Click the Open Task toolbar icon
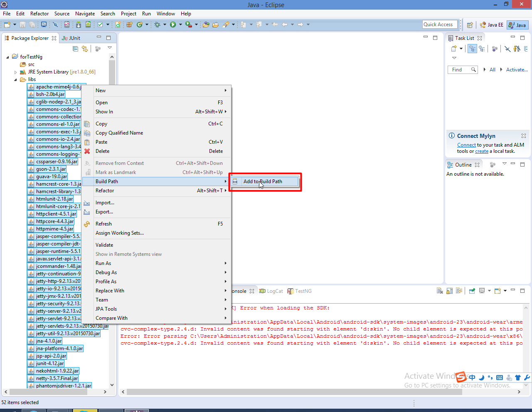Image resolution: width=532 pixels, height=412 pixels. pos(215,25)
